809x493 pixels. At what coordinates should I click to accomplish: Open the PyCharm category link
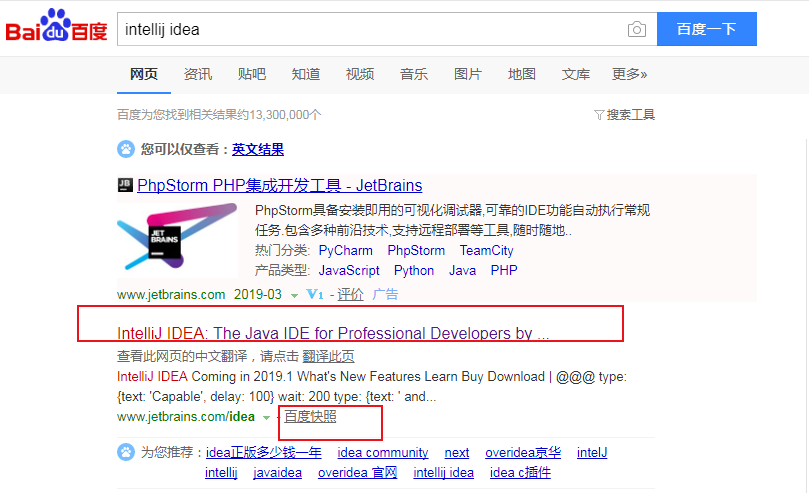pos(346,251)
